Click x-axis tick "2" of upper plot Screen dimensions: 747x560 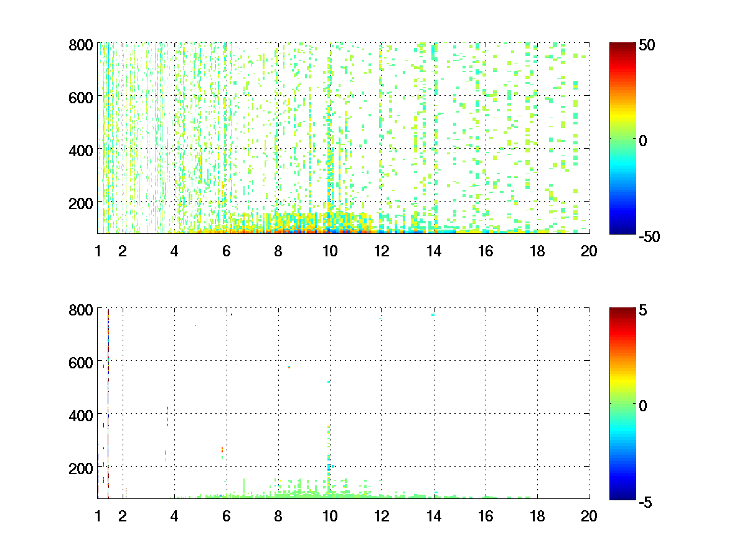pos(123,251)
